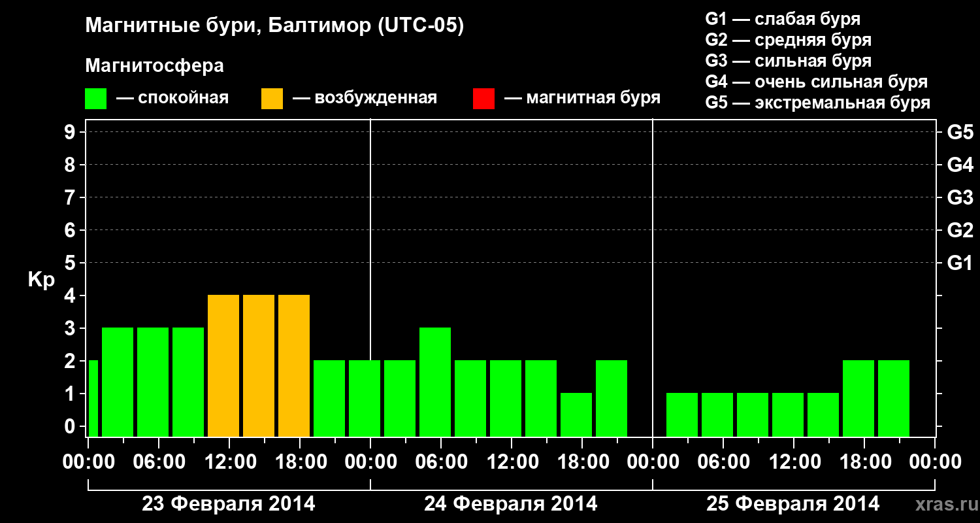Click the 'G3' label on right axis
The image size is (980, 523).
[960, 197]
